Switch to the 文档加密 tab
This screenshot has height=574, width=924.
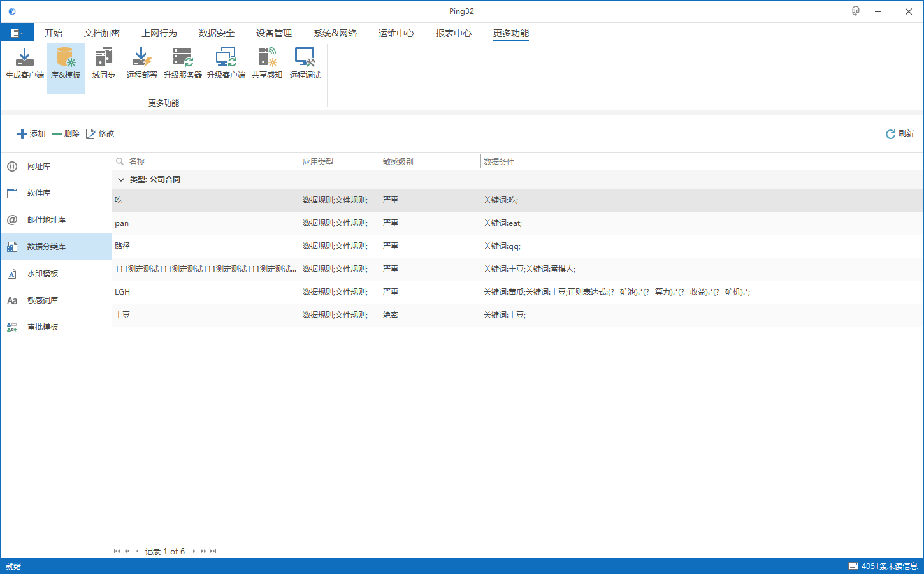point(102,33)
